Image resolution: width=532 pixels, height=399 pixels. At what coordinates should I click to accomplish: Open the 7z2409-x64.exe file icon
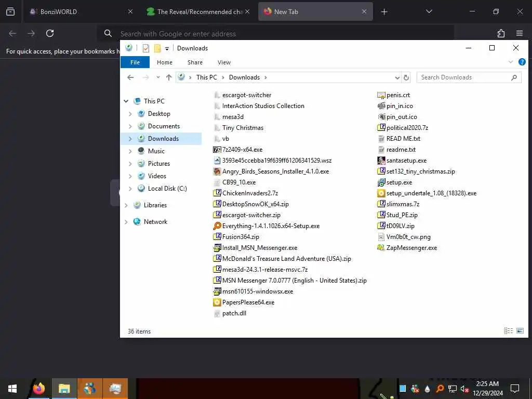coord(217,150)
